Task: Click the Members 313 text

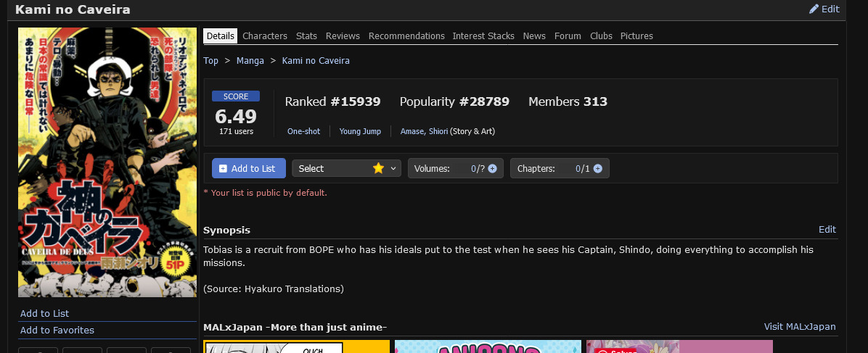Action: click(x=568, y=101)
